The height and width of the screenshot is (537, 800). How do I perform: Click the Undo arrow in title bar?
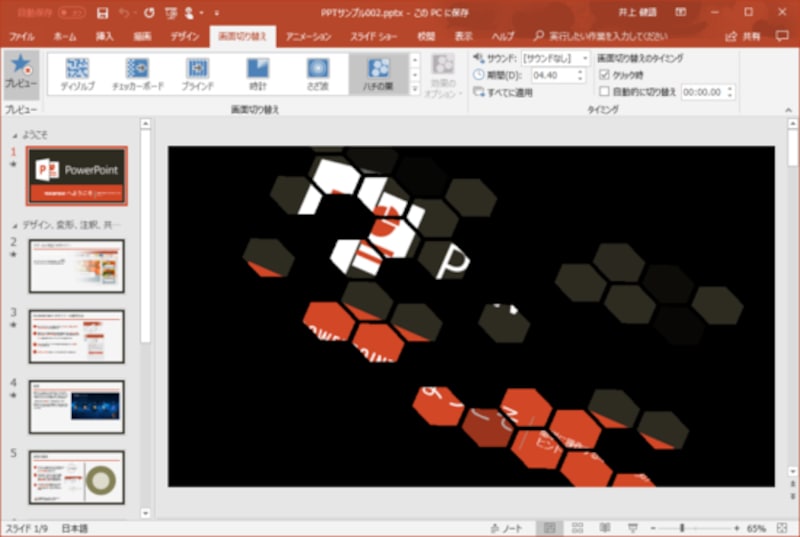tap(124, 13)
